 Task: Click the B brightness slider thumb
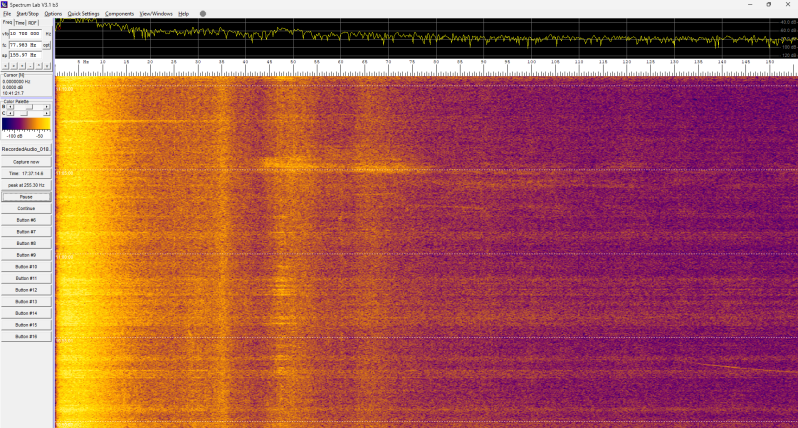coord(30,107)
